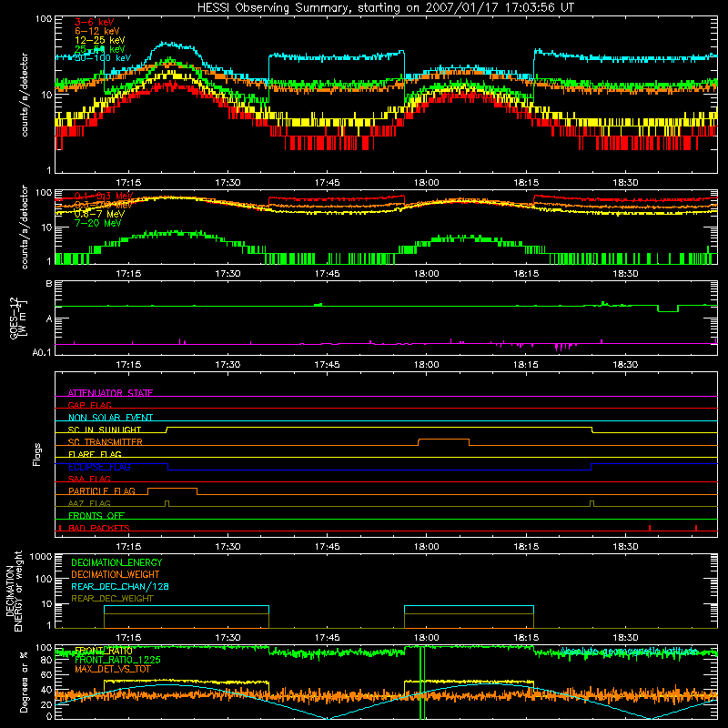Select the FRONT_RATIO_1225 legend label
This screenshot has width=728, height=728.
(117, 660)
